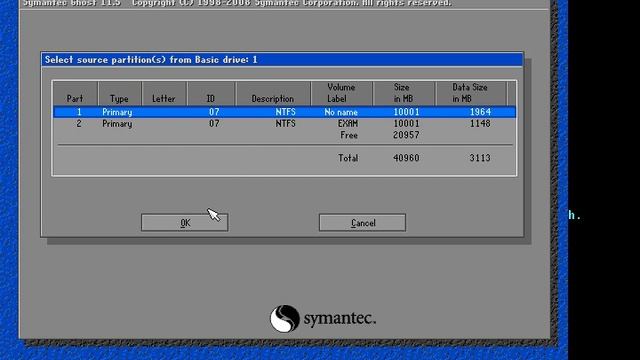Click the Free label in partition list
This screenshot has width=640, height=360.
(x=349, y=135)
